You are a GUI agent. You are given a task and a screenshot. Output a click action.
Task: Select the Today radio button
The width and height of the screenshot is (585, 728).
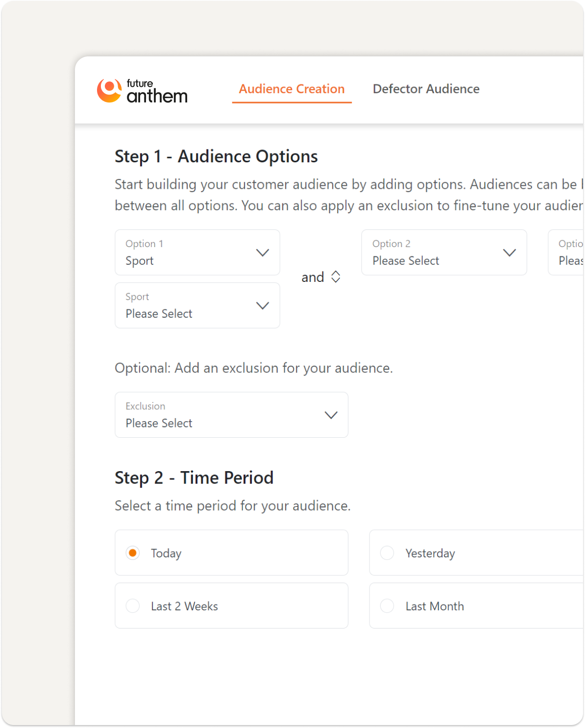(133, 553)
